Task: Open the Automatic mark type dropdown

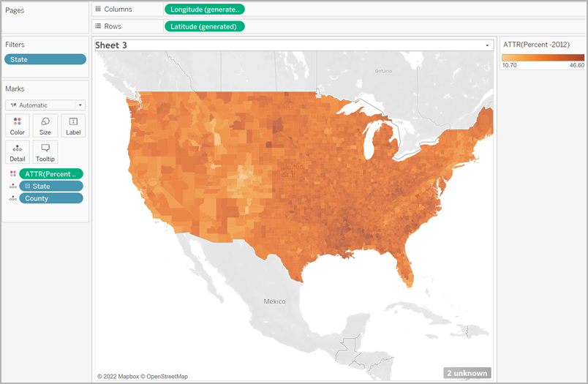Action: (x=45, y=105)
